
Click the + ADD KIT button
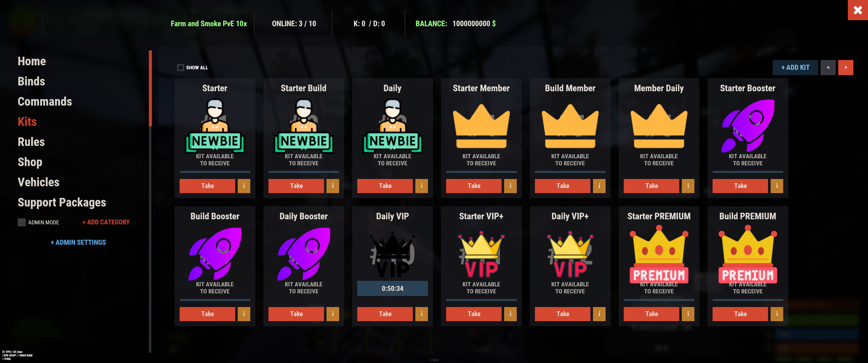click(x=795, y=68)
